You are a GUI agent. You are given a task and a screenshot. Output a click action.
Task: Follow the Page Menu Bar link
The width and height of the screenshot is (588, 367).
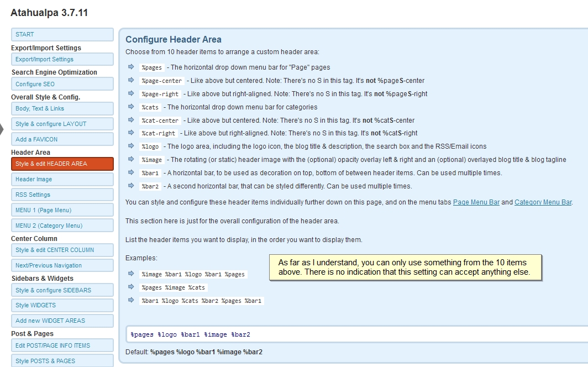pyautogui.click(x=476, y=202)
